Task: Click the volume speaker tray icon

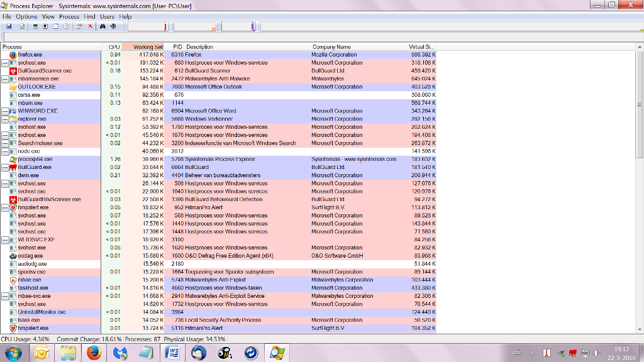Action: (597, 353)
